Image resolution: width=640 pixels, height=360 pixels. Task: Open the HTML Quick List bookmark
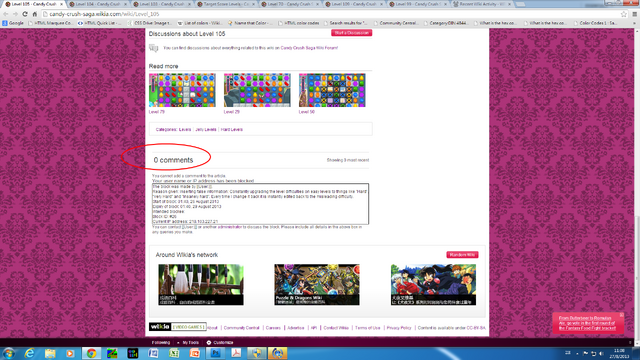pos(100,23)
